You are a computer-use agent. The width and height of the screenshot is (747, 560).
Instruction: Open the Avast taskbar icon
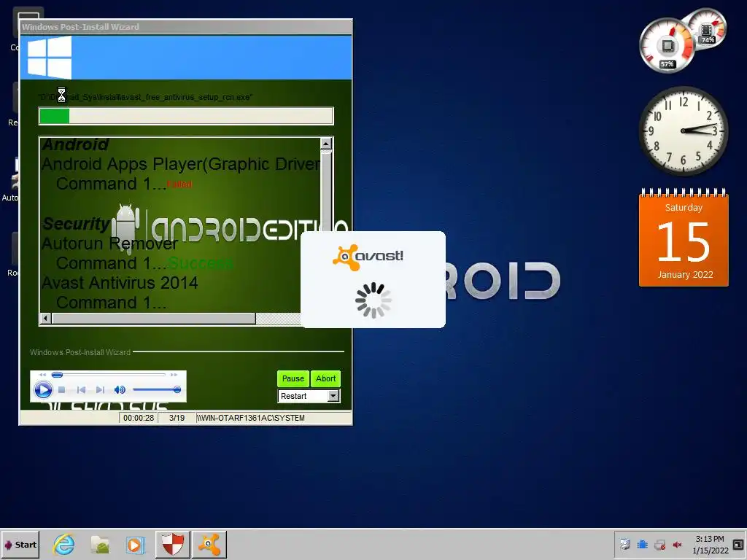(x=209, y=544)
